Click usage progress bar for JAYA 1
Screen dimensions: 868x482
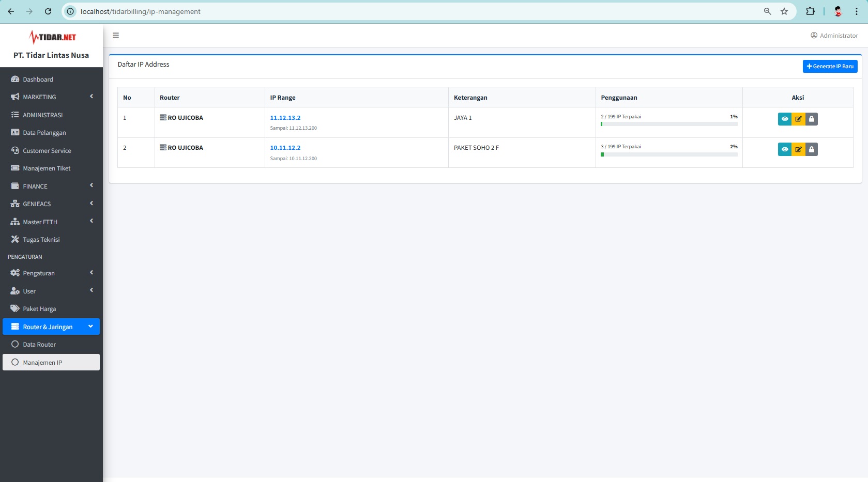click(x=669, y=124)
